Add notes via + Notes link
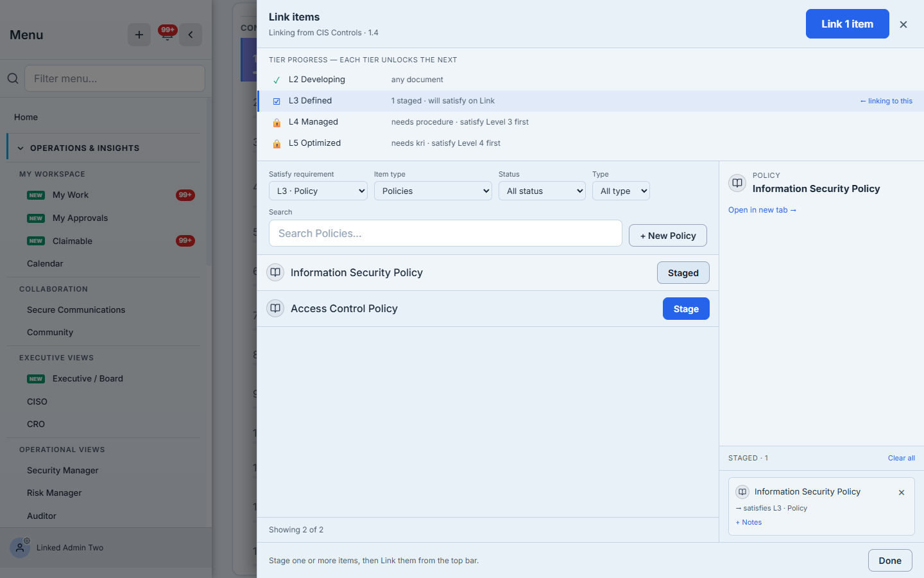924x578 pixels. click(x=749, y=523)
